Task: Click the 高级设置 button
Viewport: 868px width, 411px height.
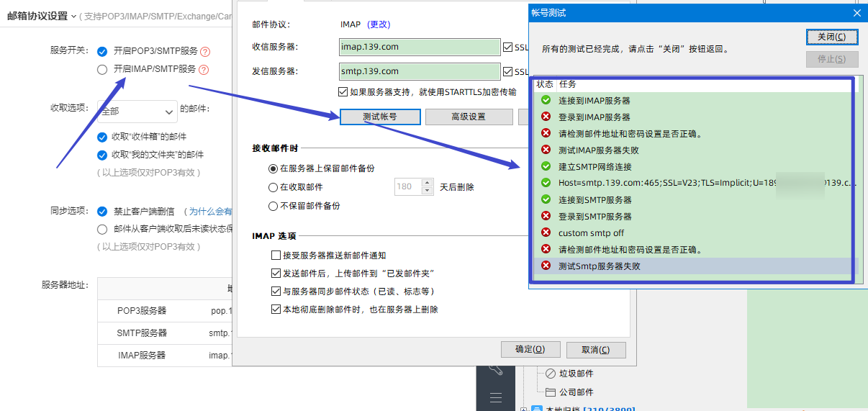Action: point(469,117)
